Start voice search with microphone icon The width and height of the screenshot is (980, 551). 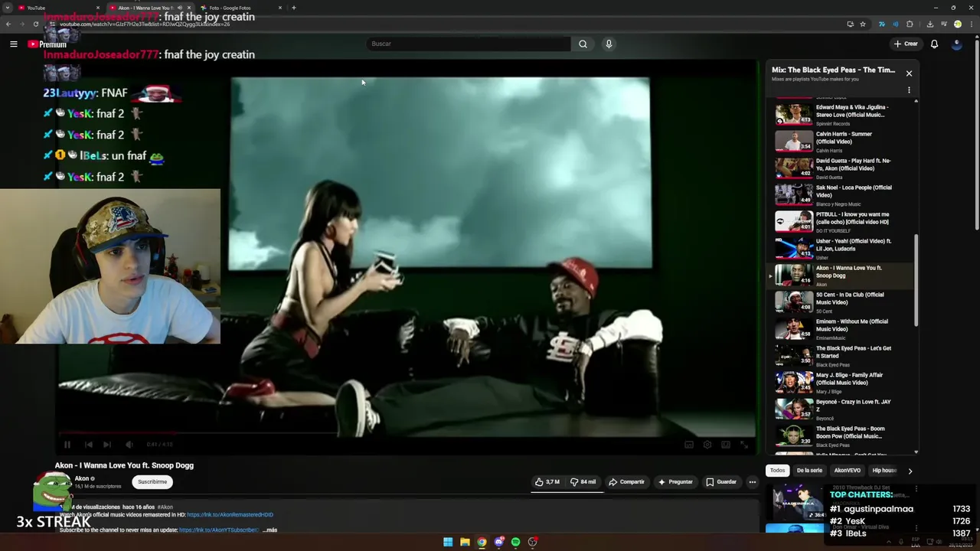click(x=609, y=44)
